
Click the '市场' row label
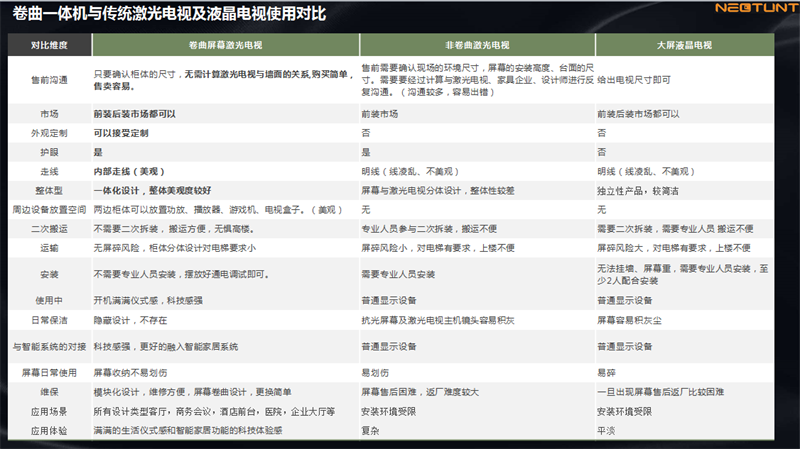49,114
